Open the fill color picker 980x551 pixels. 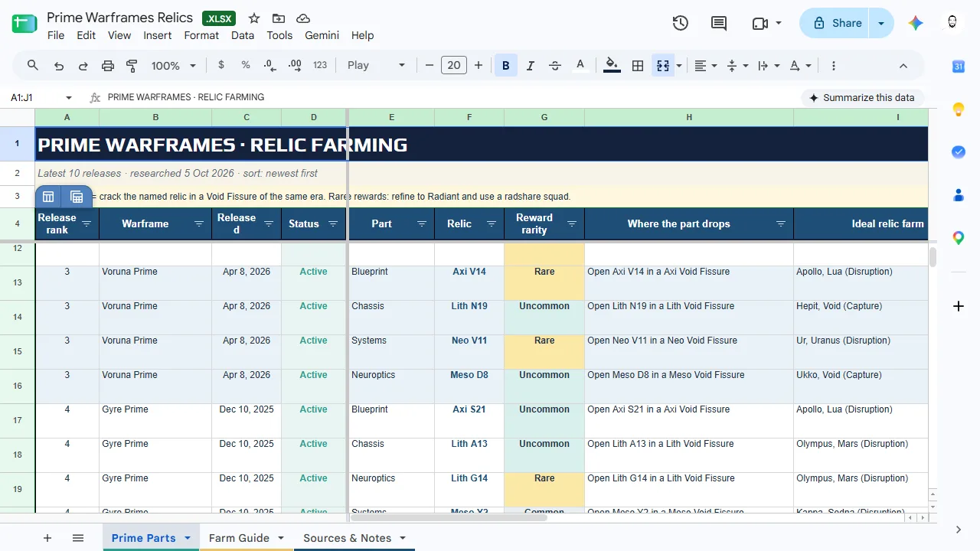(612, 66)
